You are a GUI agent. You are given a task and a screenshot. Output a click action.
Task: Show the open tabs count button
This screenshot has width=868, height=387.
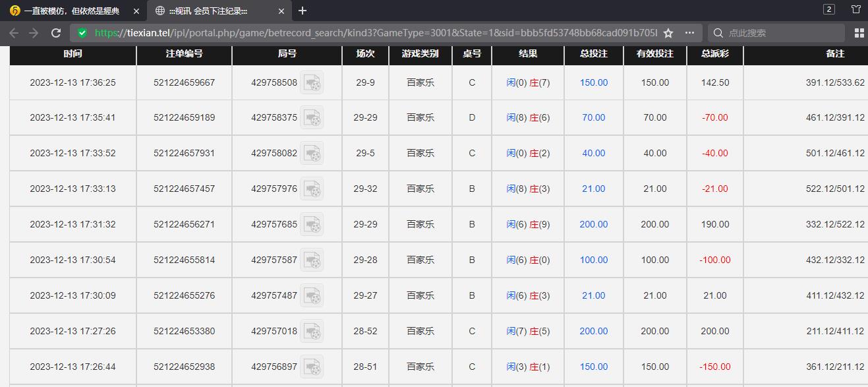[x=829, y=9]
